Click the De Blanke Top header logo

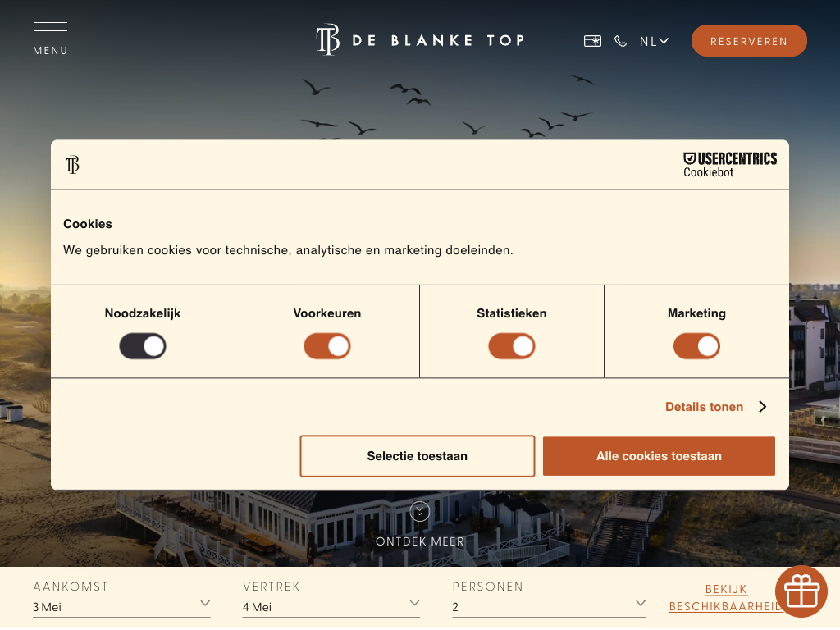[420, 40]
